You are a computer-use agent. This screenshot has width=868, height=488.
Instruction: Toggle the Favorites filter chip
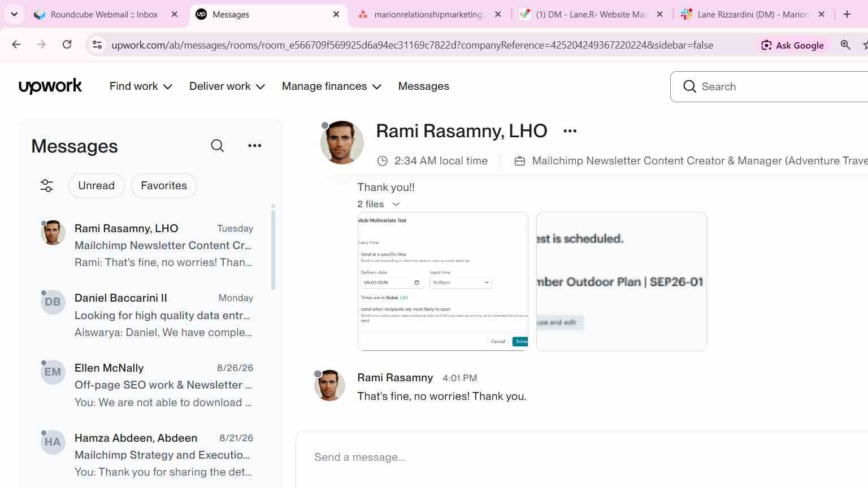click(x=164, y=186)
